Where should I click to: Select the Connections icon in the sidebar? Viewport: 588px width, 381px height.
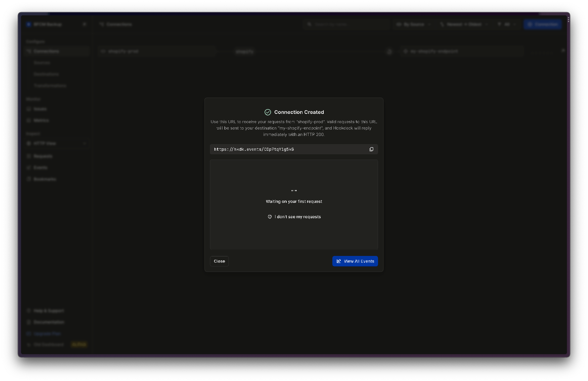tap(29, 51)
